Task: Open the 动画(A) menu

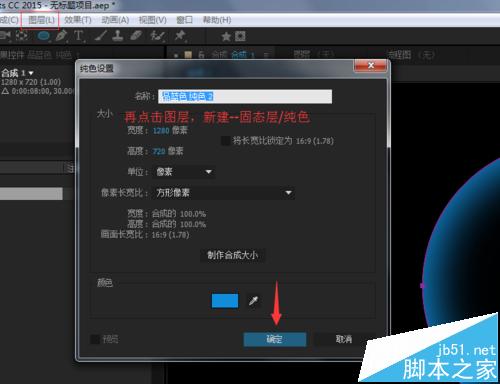Action: click(115, 20)
